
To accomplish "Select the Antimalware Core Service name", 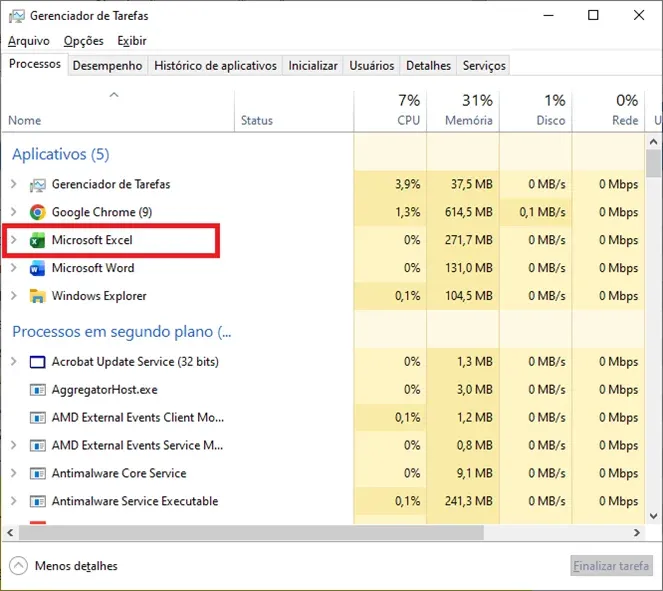I will coord(119,473).
